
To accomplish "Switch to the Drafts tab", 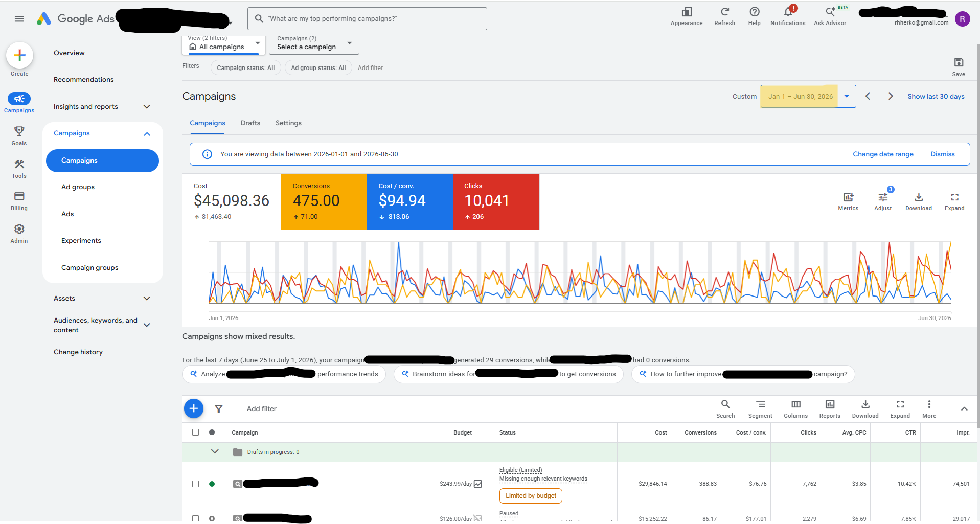I will [x=250, y=123].
